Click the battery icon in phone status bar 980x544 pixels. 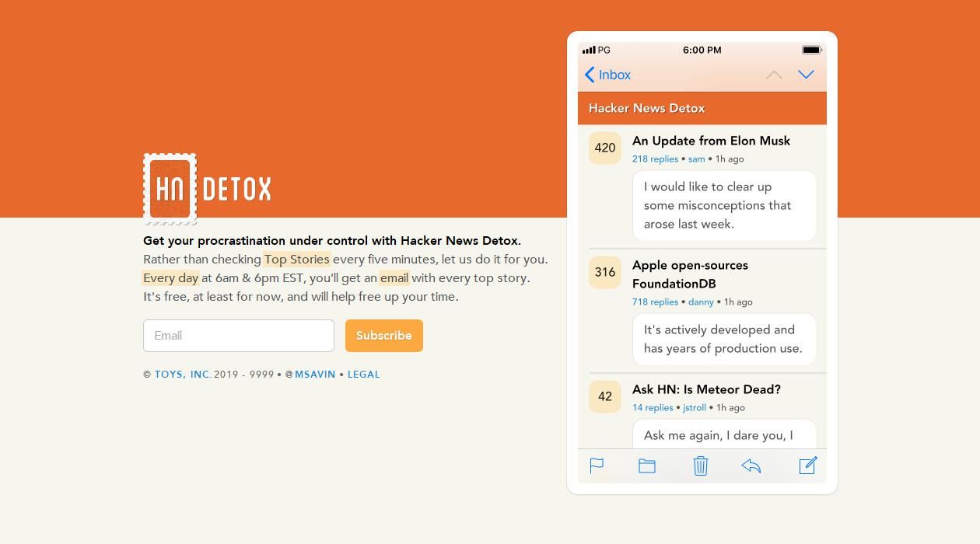click(812, 50)
